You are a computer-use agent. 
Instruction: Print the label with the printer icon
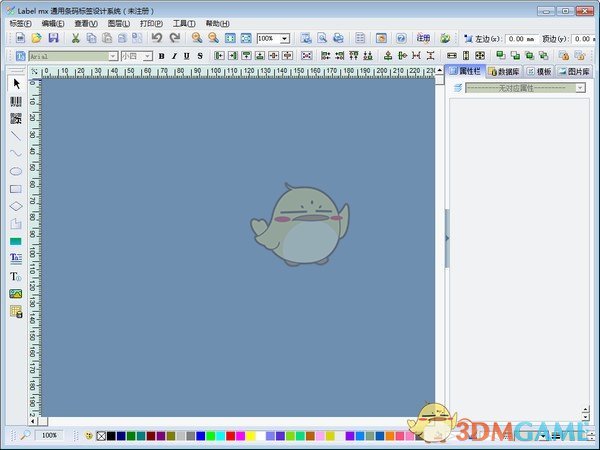click(x=338, y=38)
